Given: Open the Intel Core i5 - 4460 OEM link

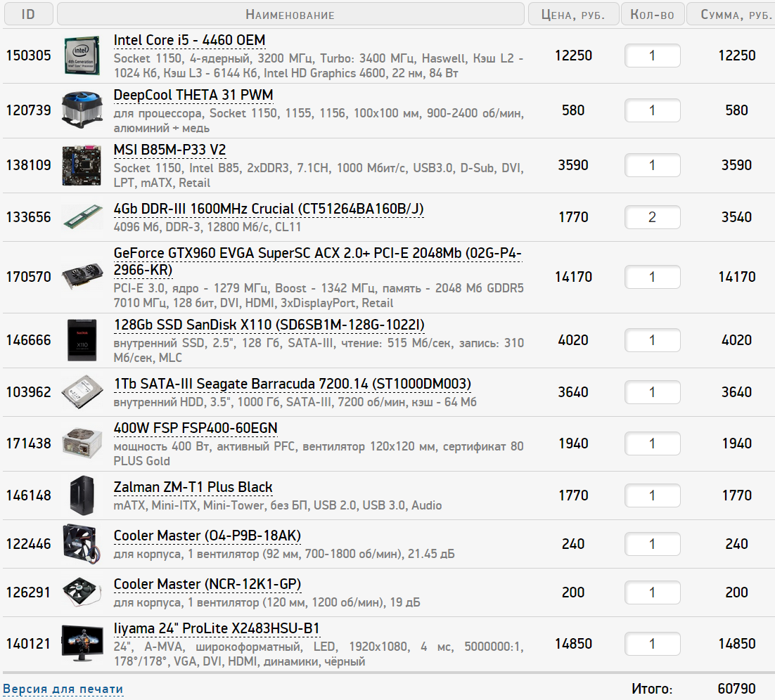Looking at the screenshot, I should coord(189,40).
